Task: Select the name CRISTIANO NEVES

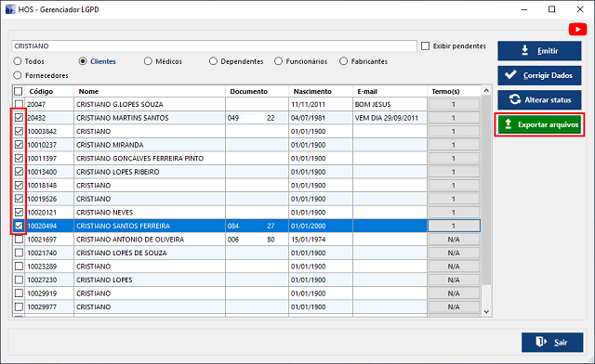Action: (x=104, y=213)
